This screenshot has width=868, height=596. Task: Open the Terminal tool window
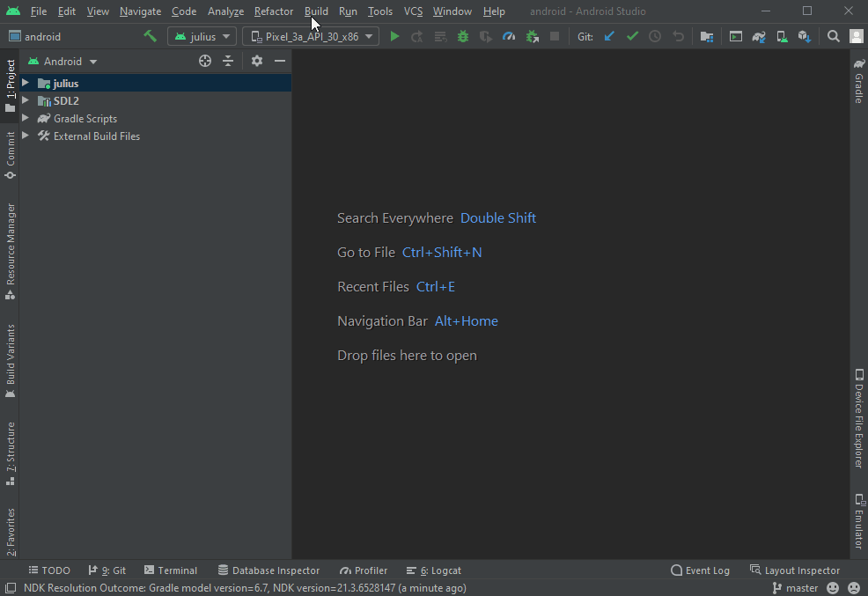coord(171,570)
